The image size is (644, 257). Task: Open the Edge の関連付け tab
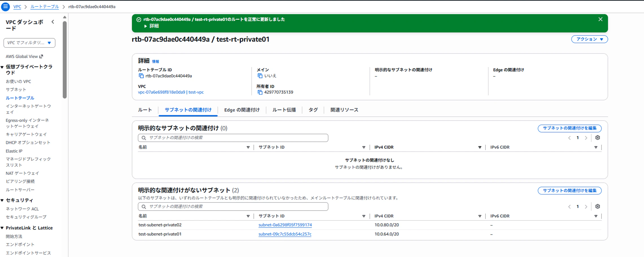coord(242,110)
